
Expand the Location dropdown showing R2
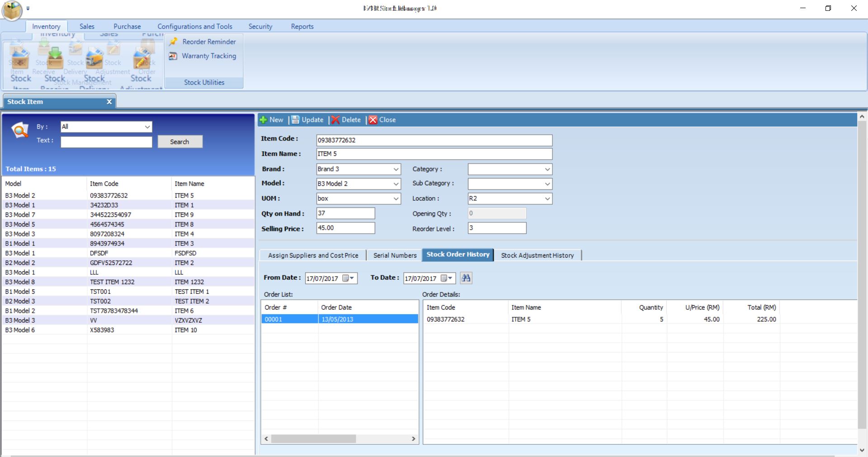pos(547,198)
